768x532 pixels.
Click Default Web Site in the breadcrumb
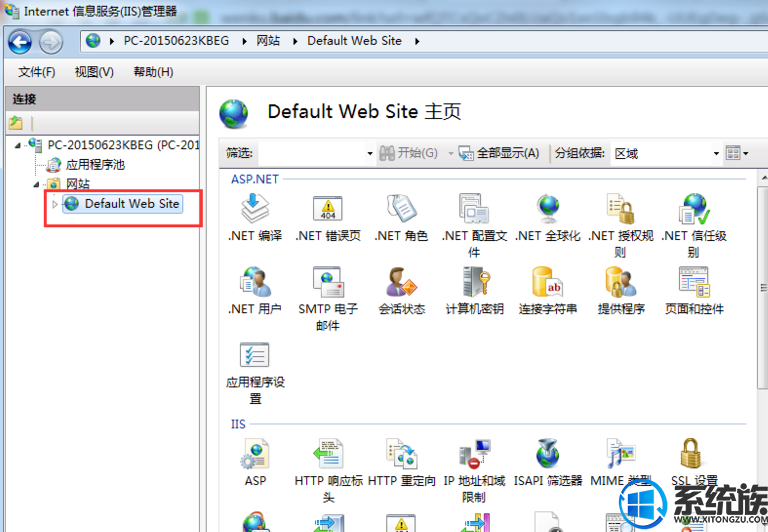(354, 41)
